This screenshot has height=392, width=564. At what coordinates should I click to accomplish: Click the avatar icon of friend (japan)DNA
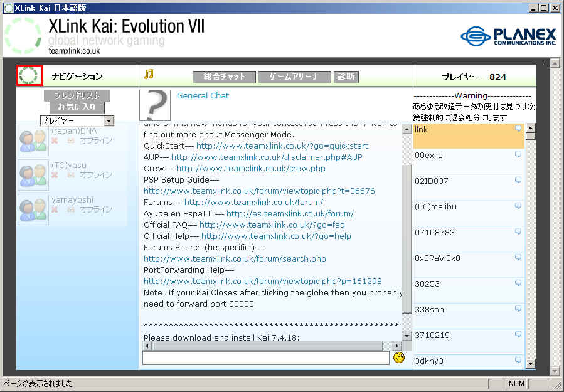coord(33,140)
